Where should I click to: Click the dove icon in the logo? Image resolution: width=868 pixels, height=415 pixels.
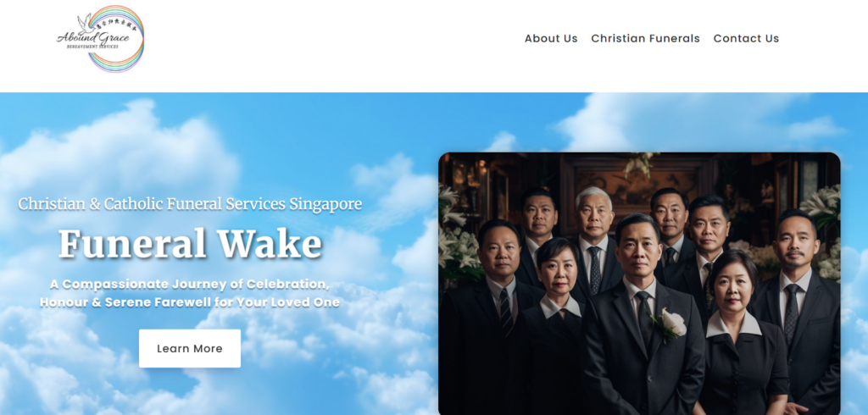click(x=86, y=22)
